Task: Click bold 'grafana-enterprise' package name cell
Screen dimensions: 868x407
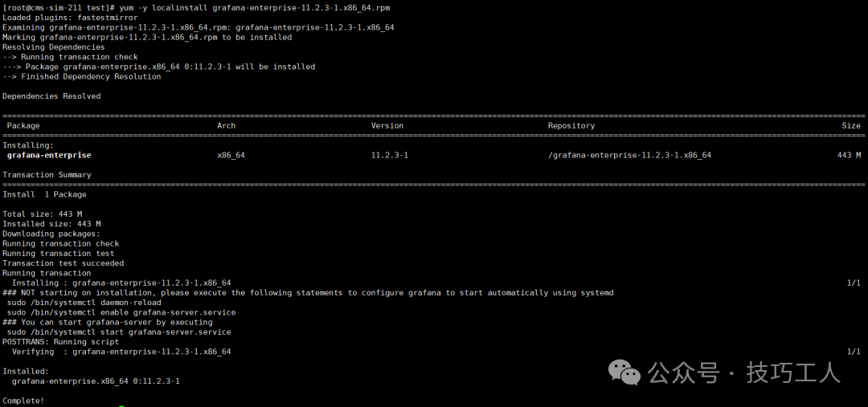Action: click(49, 156)
